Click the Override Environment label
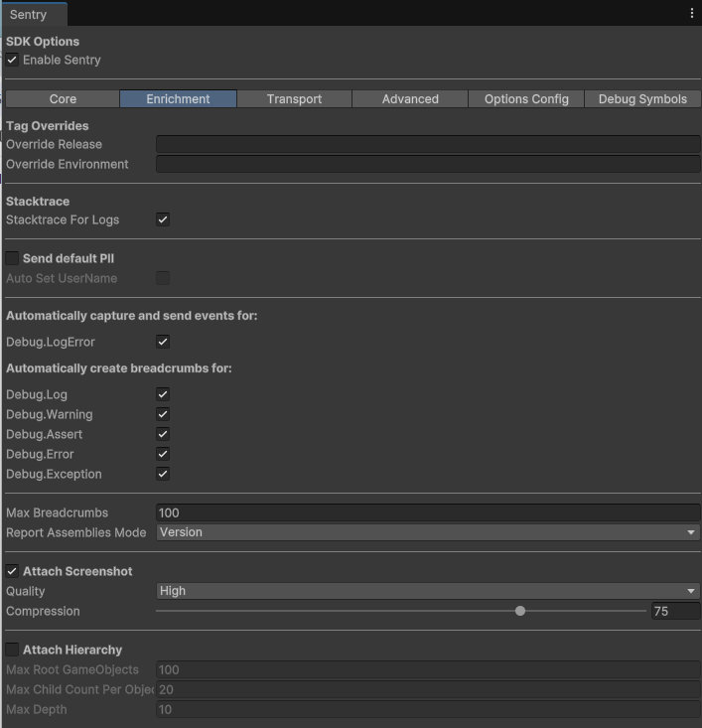 [x=67, y=164]
